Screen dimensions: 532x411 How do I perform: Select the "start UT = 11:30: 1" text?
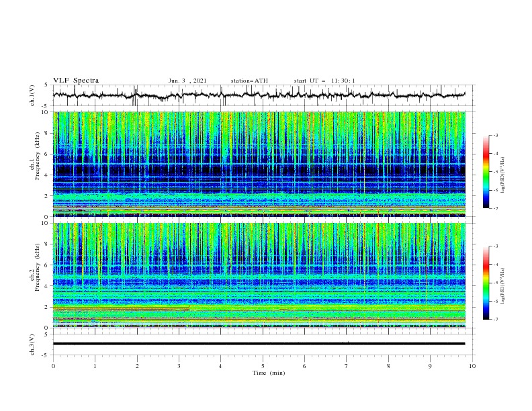tap(324, 81)
